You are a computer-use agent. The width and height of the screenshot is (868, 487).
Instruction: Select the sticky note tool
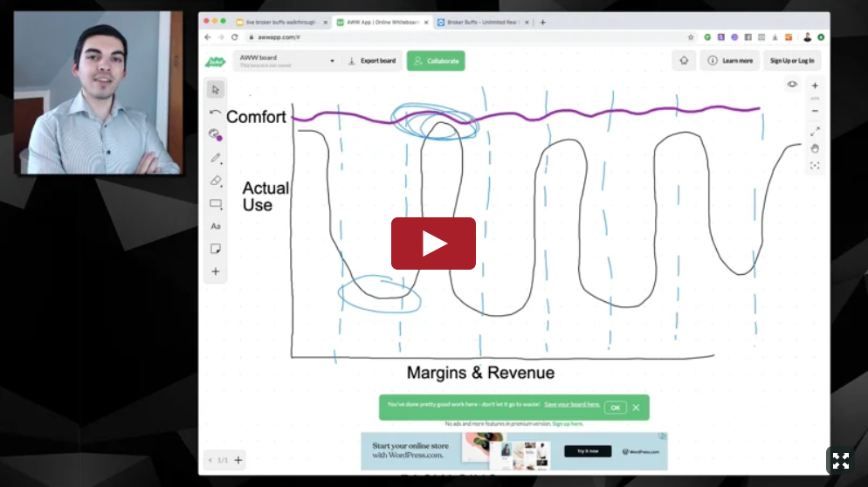click(x=216, y=249)
